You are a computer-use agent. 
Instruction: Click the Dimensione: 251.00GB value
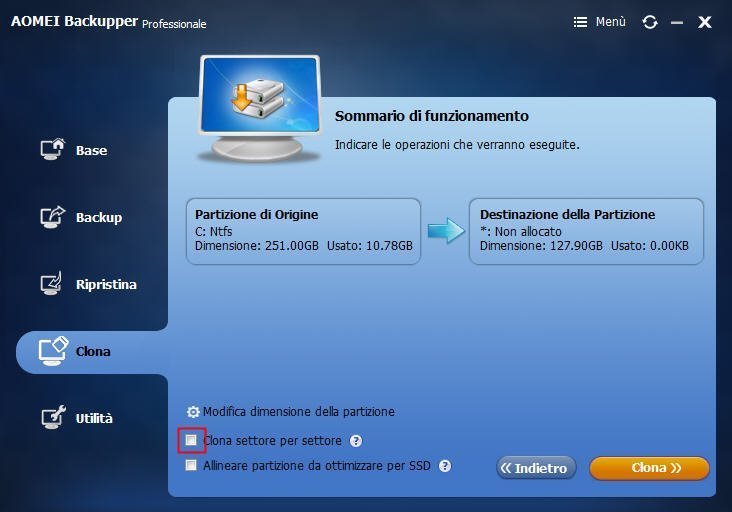click(257, 246)
